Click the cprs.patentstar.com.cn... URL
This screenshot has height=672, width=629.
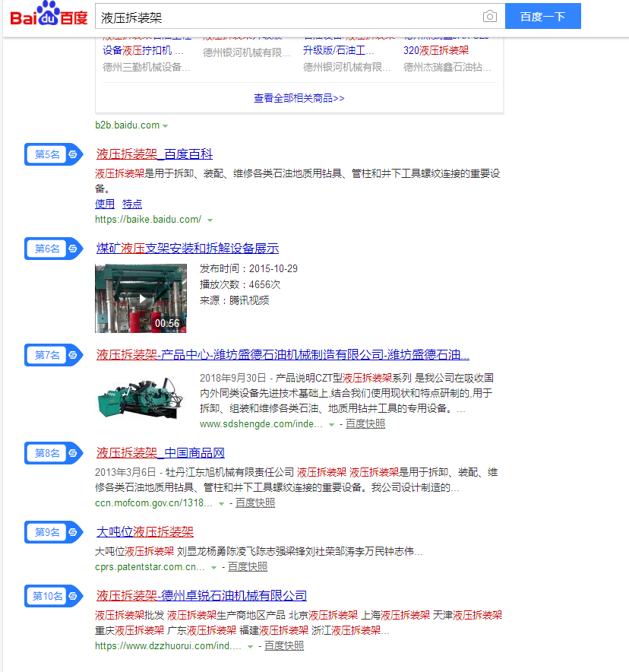click(x=150, y=567)
